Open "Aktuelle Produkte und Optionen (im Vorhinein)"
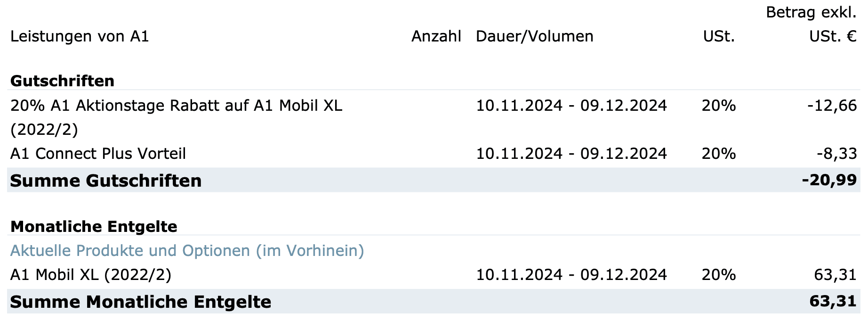The height and width of the screenshot is (329, 868). (x=187, y=251)
